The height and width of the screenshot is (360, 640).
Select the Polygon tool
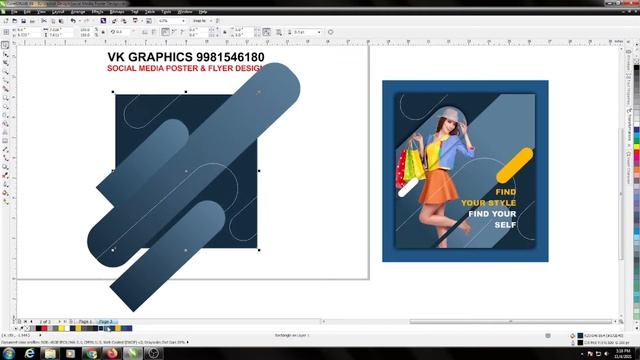(5, 115)
